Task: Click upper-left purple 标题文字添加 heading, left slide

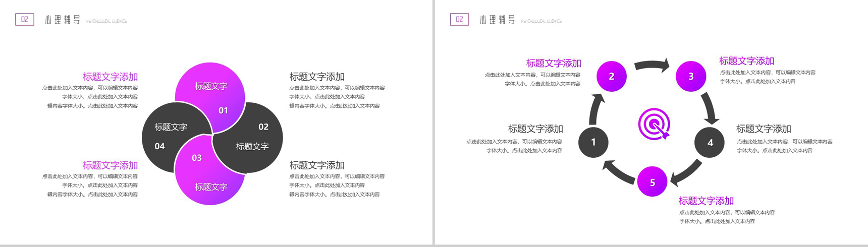Action: point(110,77)
